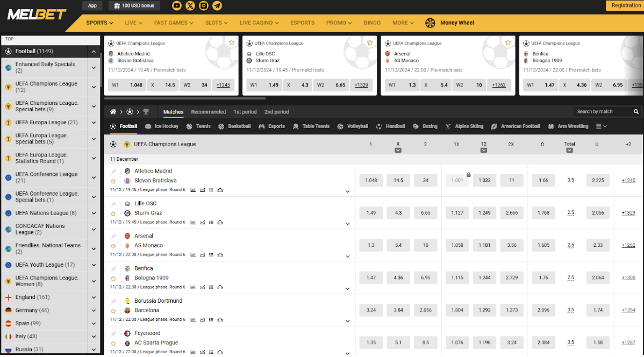Expand more markets for Atletico Madrid match
This screenshot has height=357, width=644.
tap(347, 191)
